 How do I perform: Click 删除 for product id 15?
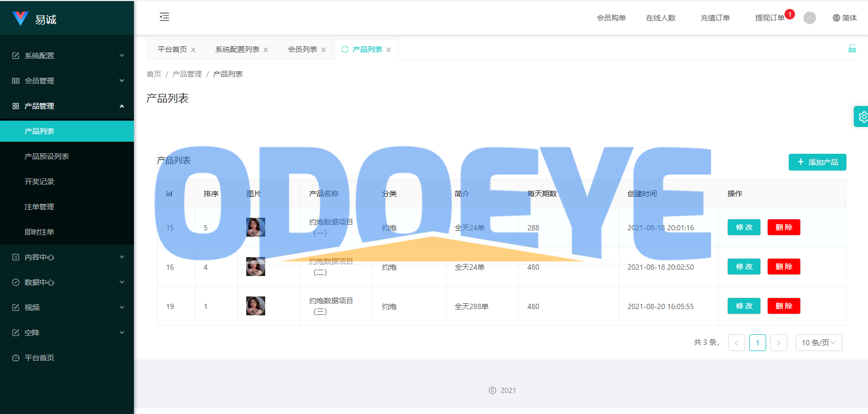click(784, 227)
